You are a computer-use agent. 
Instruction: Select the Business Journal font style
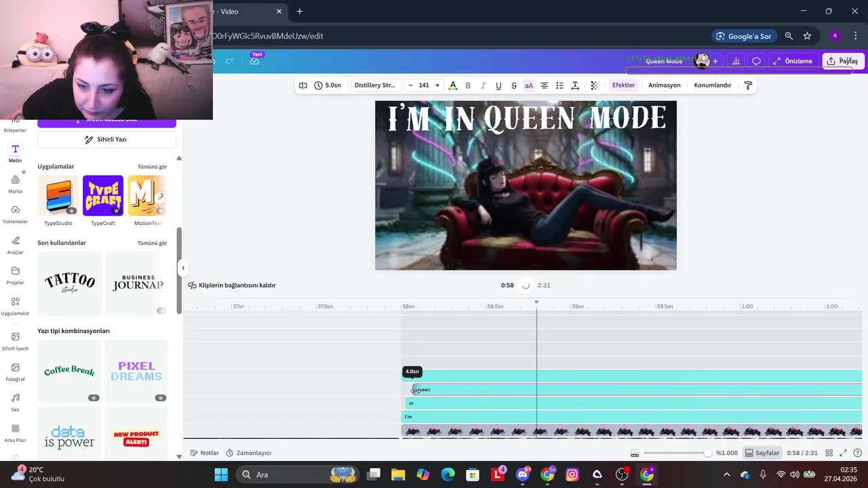[137, 283]
